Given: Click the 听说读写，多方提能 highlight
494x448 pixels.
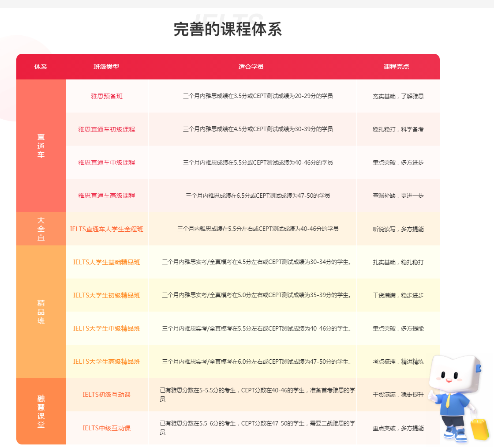Looking at the screenshot, I should tap(398, 229).
